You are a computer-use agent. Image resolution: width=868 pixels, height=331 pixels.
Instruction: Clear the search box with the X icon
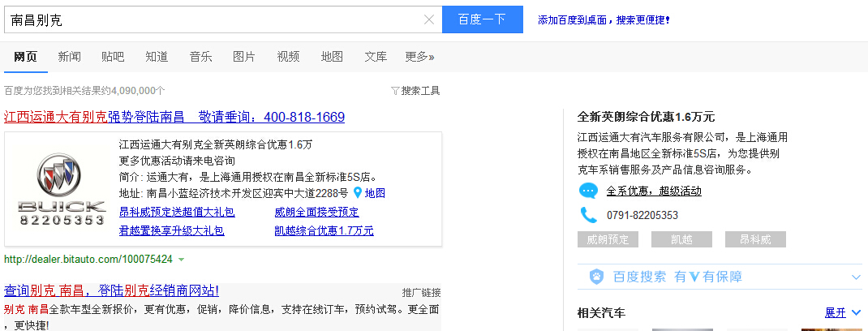[428, 20]
